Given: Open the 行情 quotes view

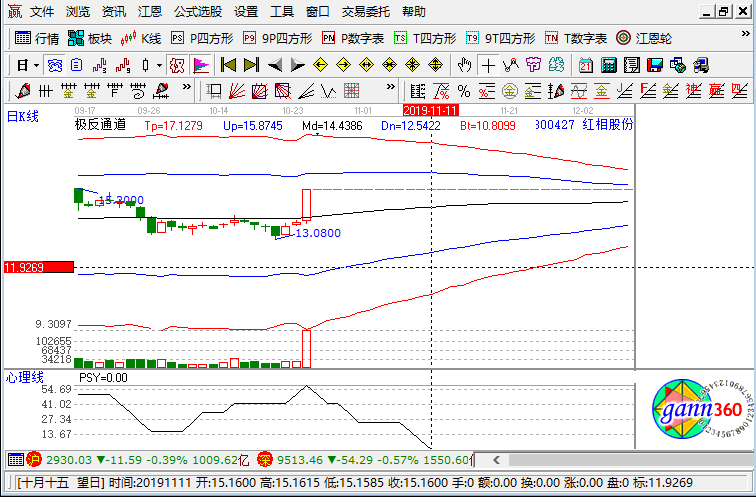Looking at the screenshot, I should (37, 38).
